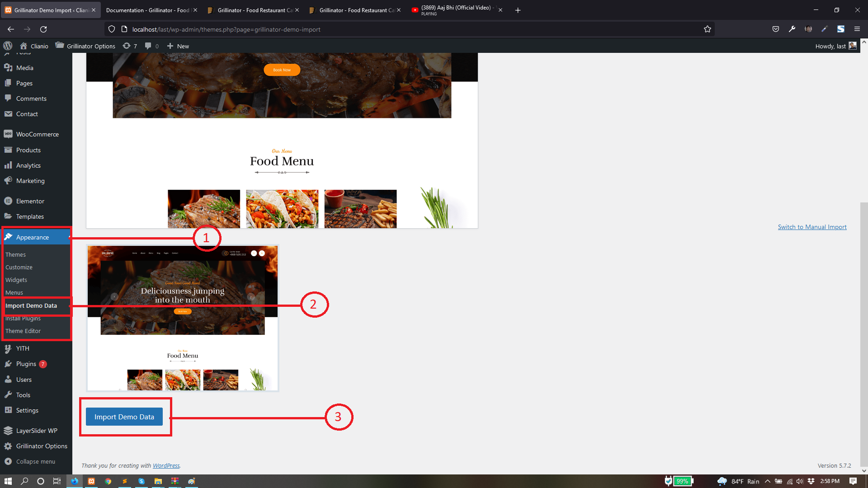
Task: Show hidden system tray icons chevron
Action: coord(768,481)
